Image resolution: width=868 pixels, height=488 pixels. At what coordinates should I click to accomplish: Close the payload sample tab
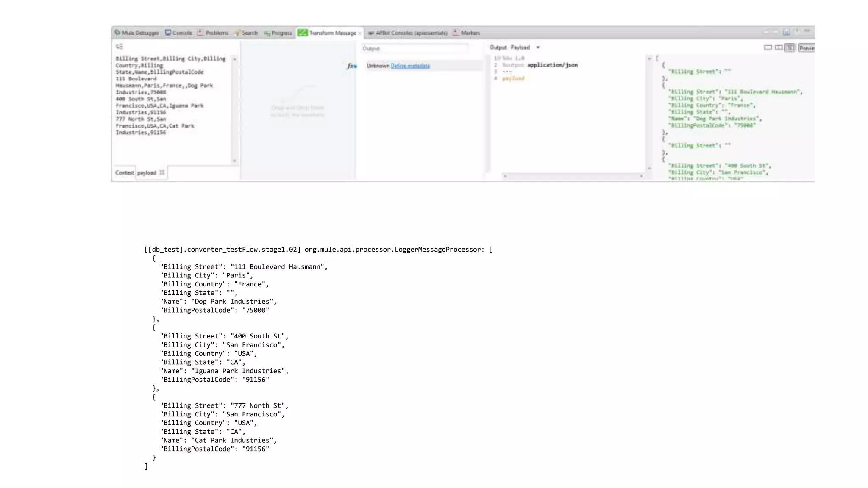162,173
